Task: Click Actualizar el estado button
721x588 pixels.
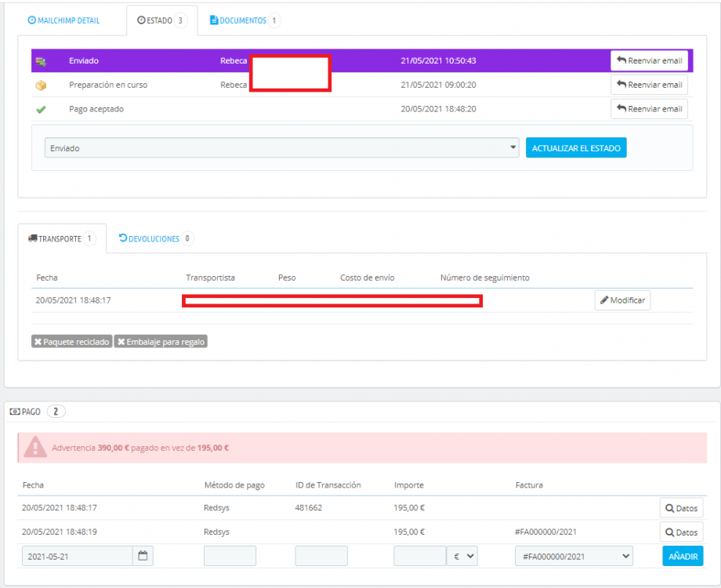Action: click(x=576, y=147)
